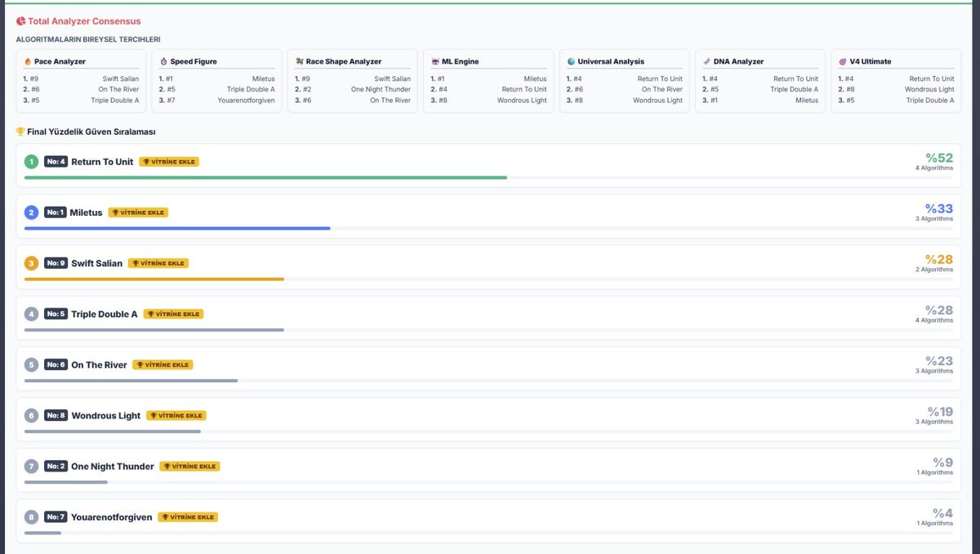Click the gray Triple Double A progress bar
Viewport: 980px width, 554px height.
pyautogui.click(x=154, y=329)
